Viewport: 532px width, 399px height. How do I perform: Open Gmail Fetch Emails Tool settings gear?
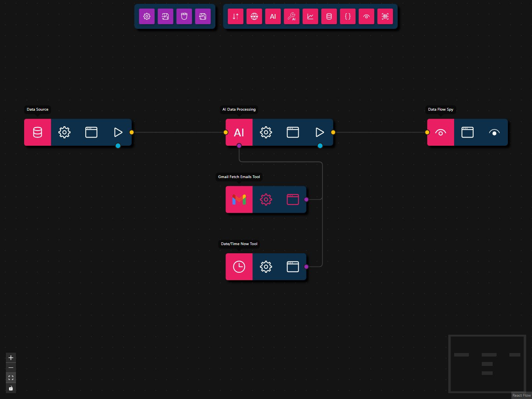click(266, 199)
